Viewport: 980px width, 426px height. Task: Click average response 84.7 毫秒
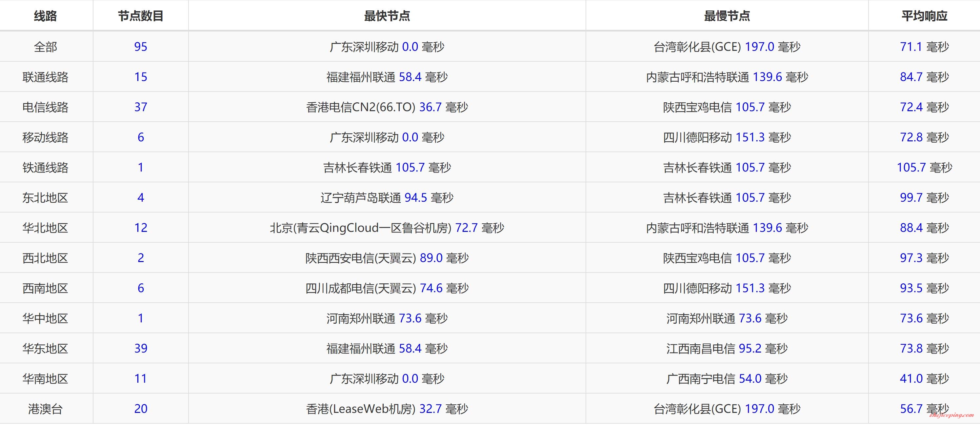tap(925, 77)
